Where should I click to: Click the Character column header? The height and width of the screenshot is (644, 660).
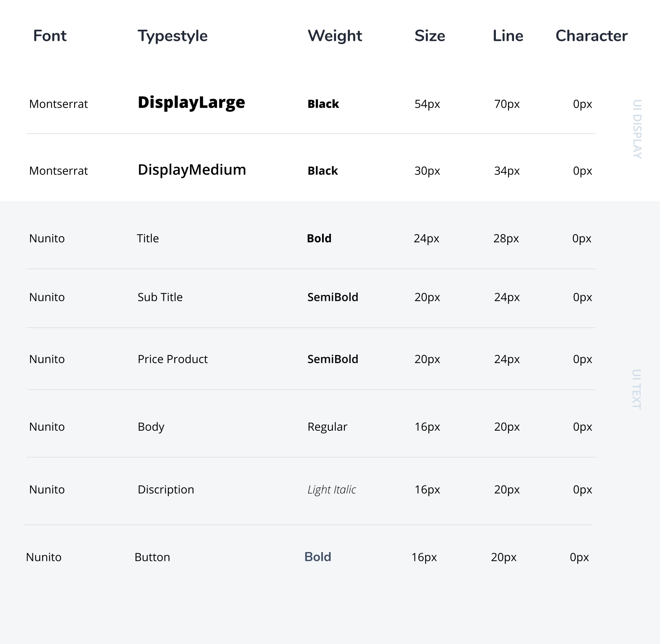click(591, 36)
